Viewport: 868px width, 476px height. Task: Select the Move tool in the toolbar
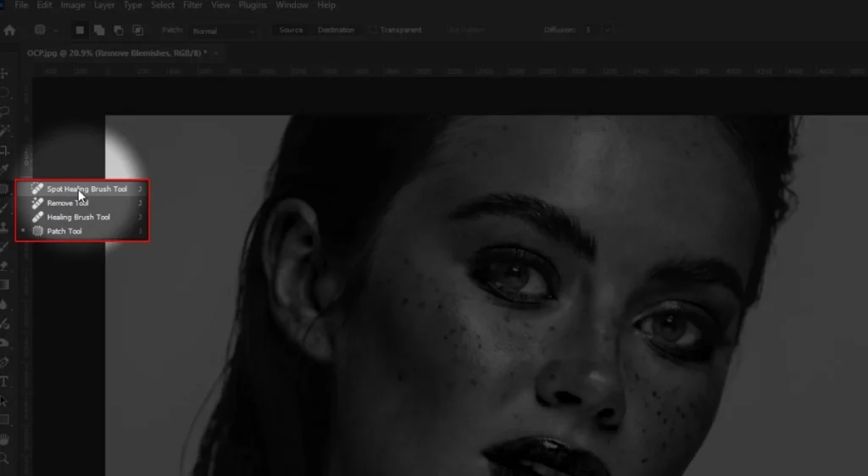tap(4, 74)
